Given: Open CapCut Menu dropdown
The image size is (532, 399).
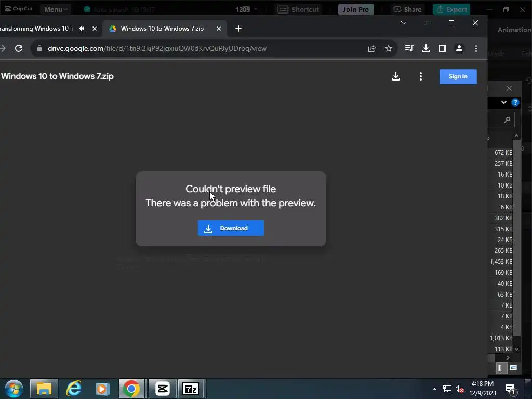Looking at the screenshot, I should pos(56,9).
